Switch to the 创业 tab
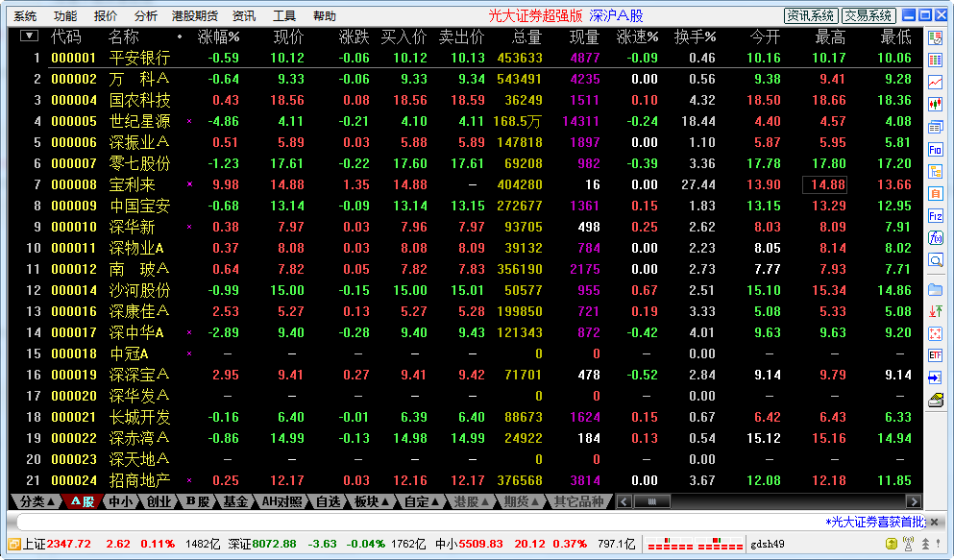This screenshot has height=560, width=954. tap(159, 501)
